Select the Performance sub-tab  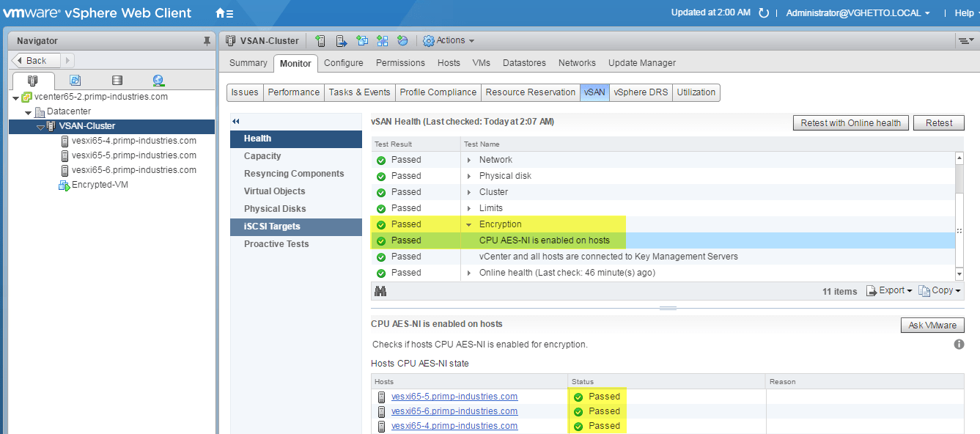294,92
